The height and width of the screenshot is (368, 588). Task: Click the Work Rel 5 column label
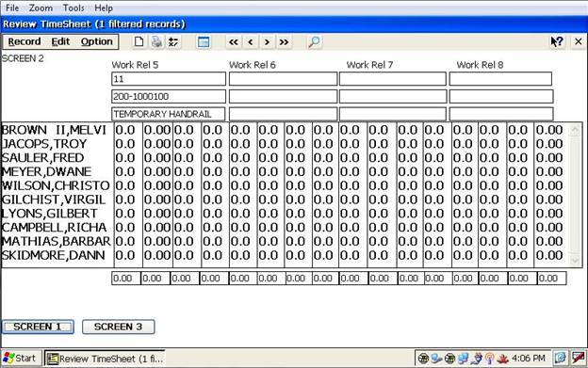[x=135, y=65]
